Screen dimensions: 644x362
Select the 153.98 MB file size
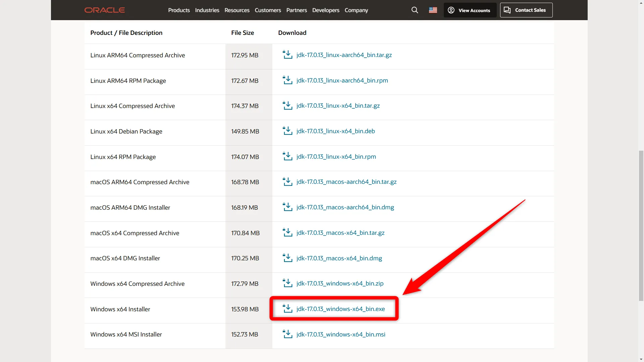[245, 309]
